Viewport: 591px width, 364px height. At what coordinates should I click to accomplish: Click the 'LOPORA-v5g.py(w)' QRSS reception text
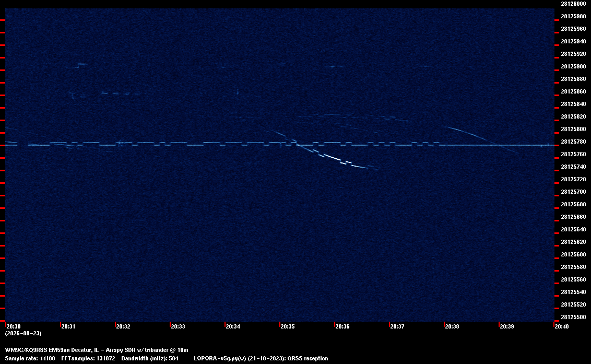coord(261,358)
